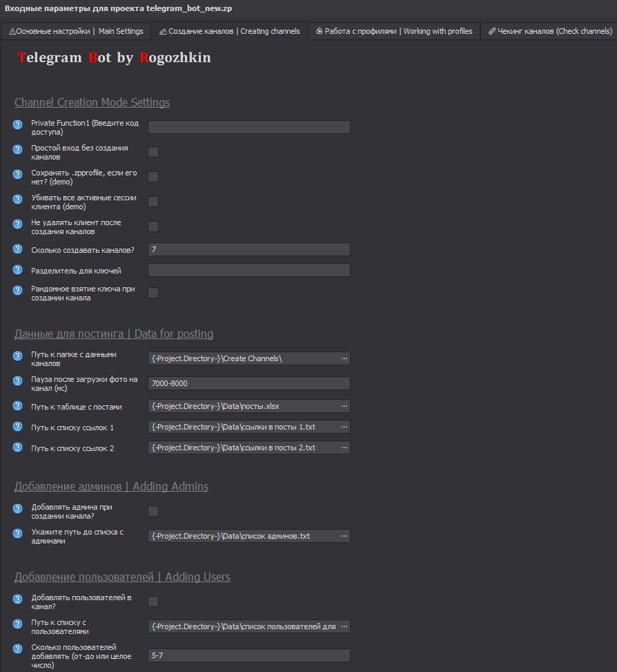Click pause field with value 7000-8000
This screenshot has height=672, width=617.
pos(249,383)
